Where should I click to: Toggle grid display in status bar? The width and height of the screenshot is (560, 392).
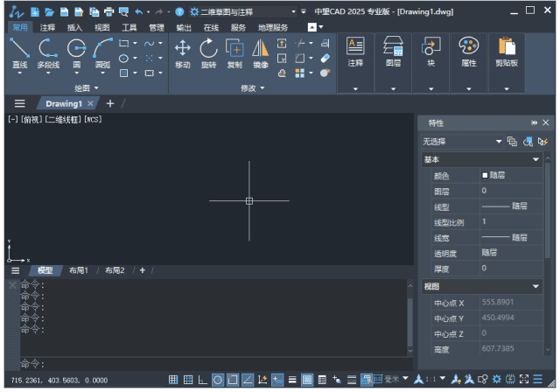click(x=173, y=380)
